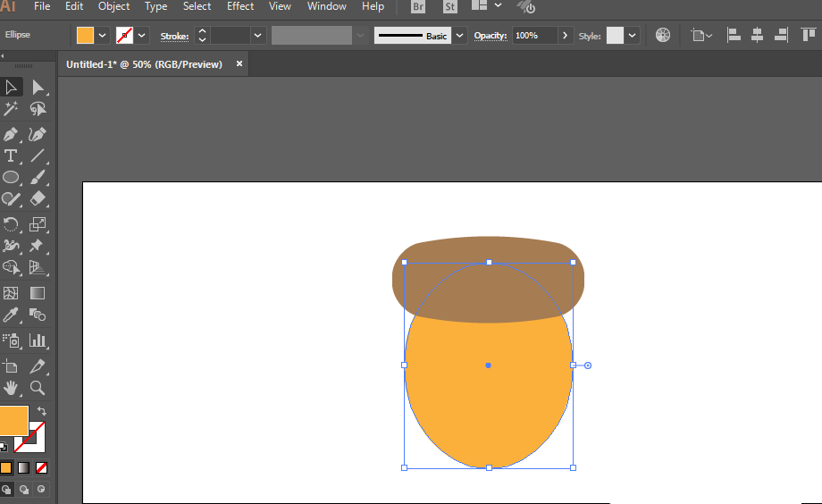Choose the Ellipse tool in toolbar
This screenshot has height=504, width=822.
click(11, 177)
